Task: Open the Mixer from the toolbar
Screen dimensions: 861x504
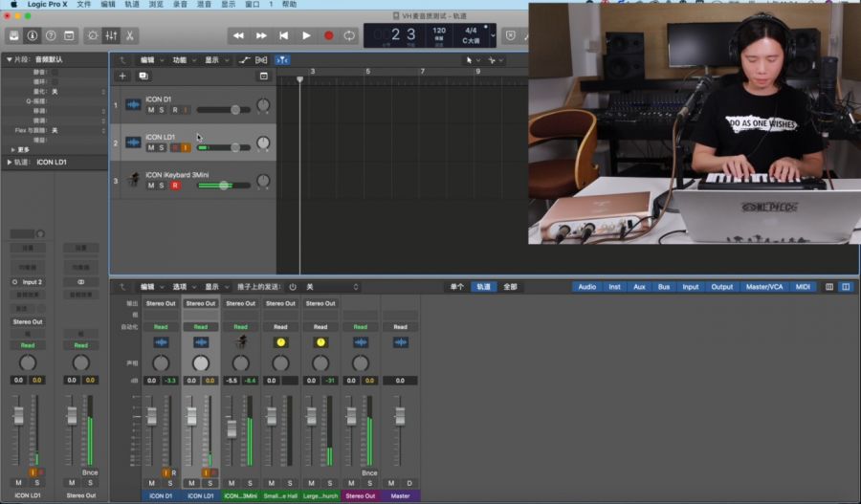Action: point(111,35)
